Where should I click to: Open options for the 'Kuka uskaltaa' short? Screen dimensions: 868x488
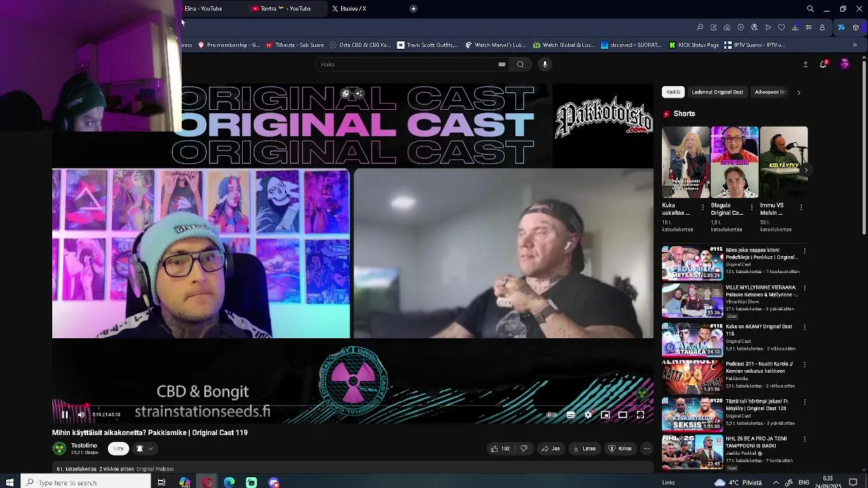[x=703, y=207]
